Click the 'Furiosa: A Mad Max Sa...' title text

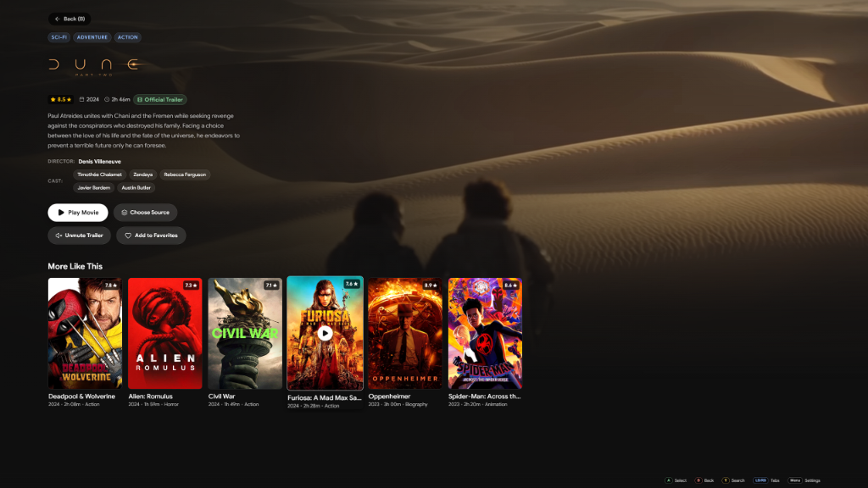(x=325, y=398)
